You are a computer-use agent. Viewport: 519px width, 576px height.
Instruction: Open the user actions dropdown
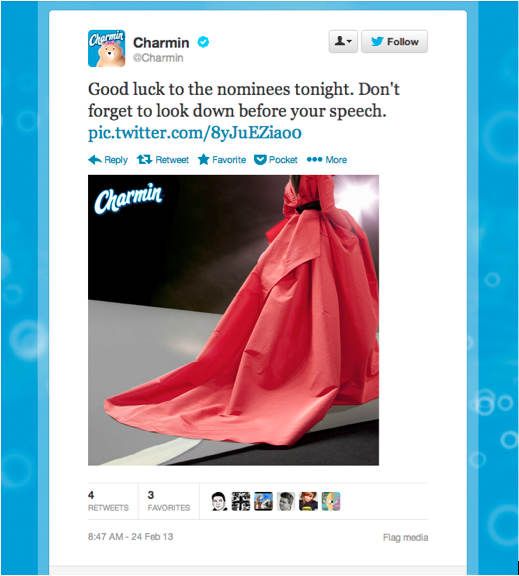point(343,42)
